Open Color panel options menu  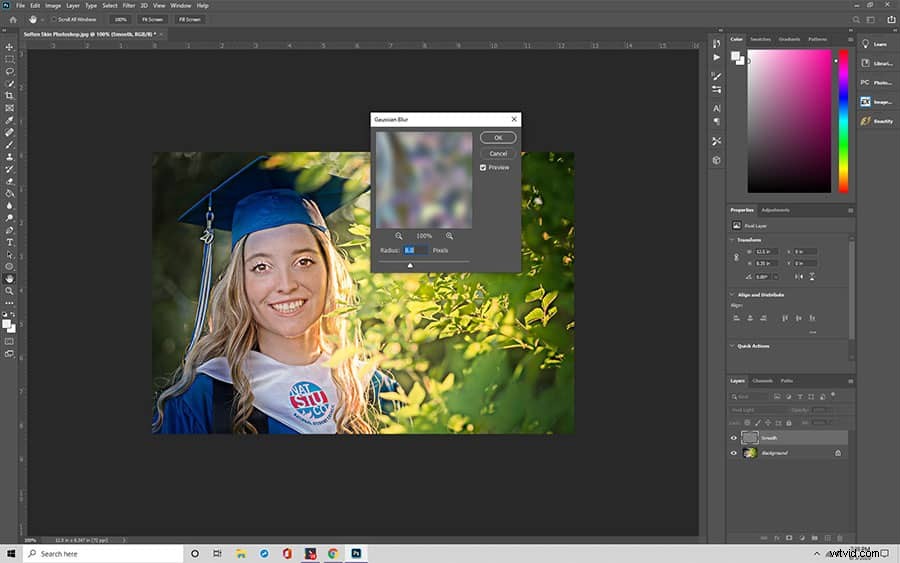point(850,40)
